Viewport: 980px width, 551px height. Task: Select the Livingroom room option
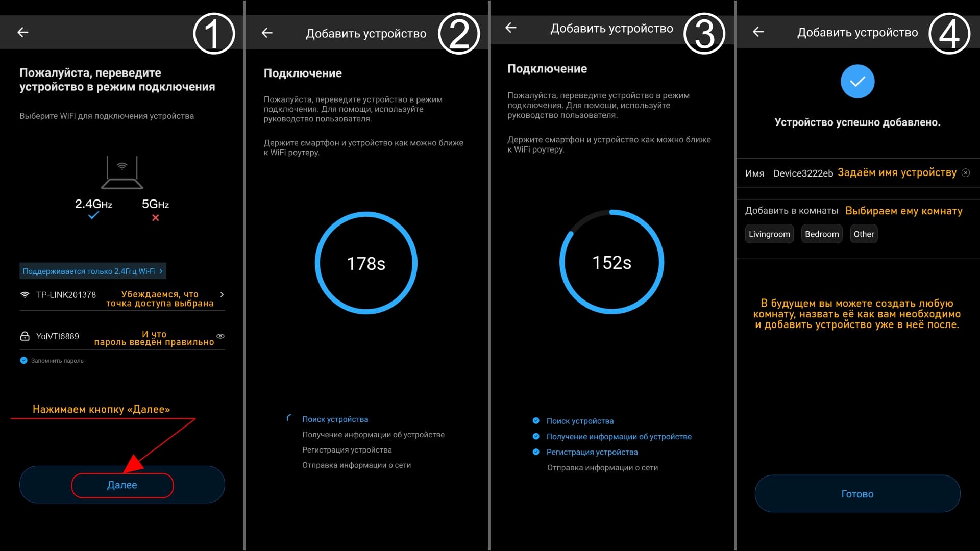(769, 234)
